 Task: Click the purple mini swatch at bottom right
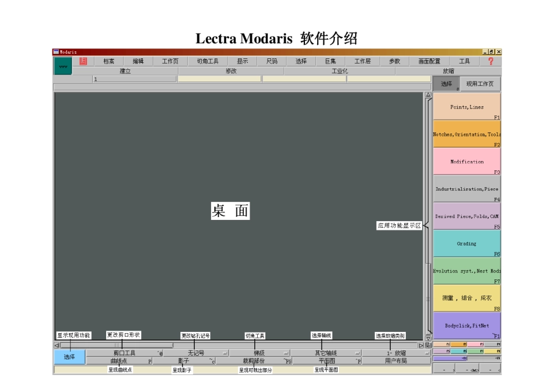[450, 358]
